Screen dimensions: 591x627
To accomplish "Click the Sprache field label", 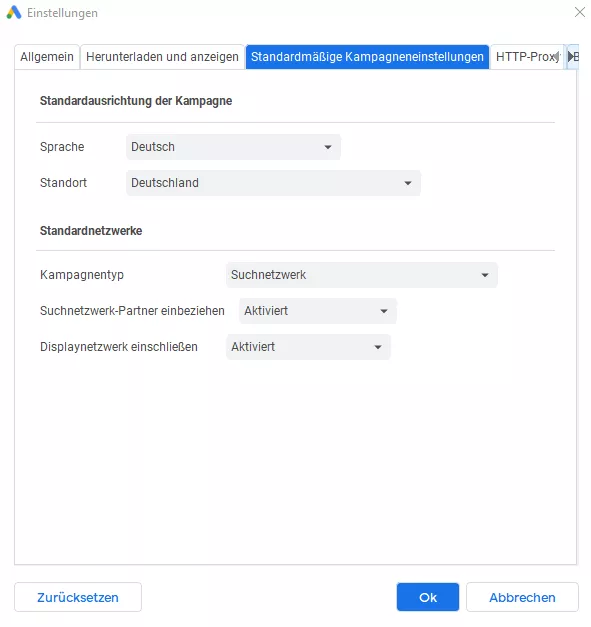I will [x=62, y=147].
